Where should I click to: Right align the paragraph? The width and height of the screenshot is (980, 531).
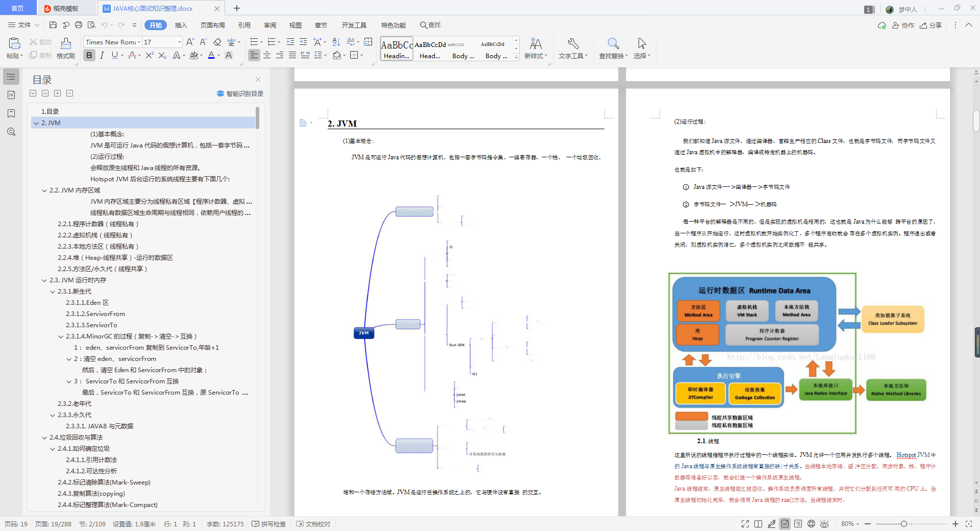coord(280,55)
